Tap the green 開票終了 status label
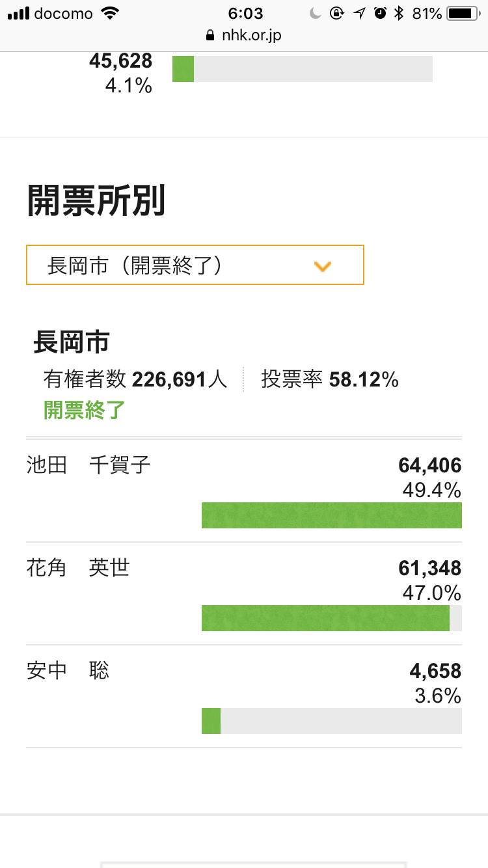This screenshot has width=488, height=868. (x=85, y=410)
